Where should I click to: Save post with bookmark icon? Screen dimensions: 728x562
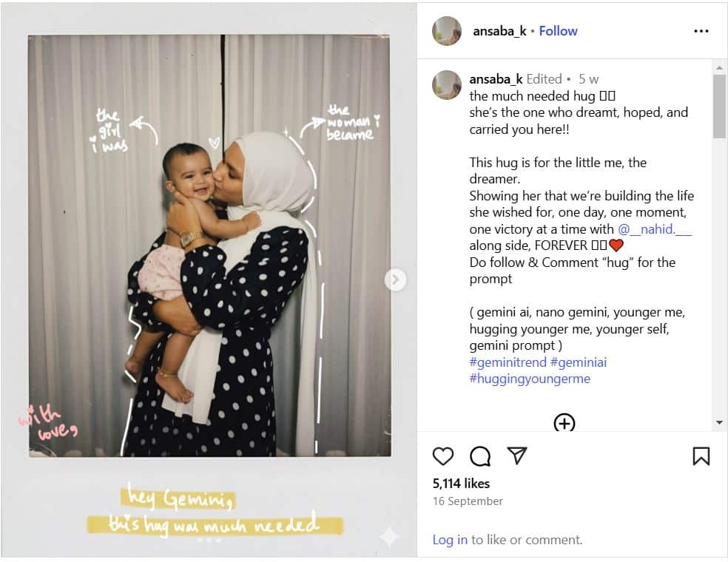pos(701,456)
